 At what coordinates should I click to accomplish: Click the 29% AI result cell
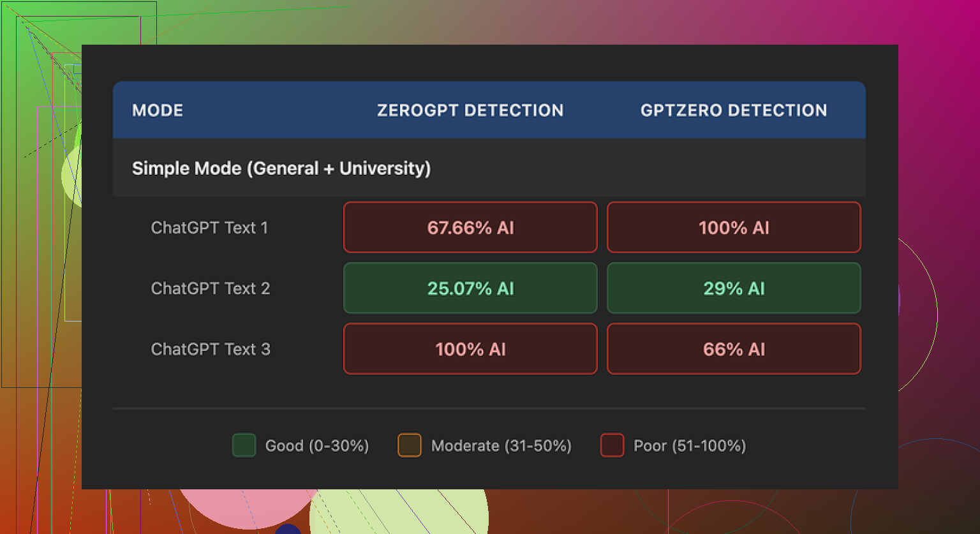pos(734,288)
